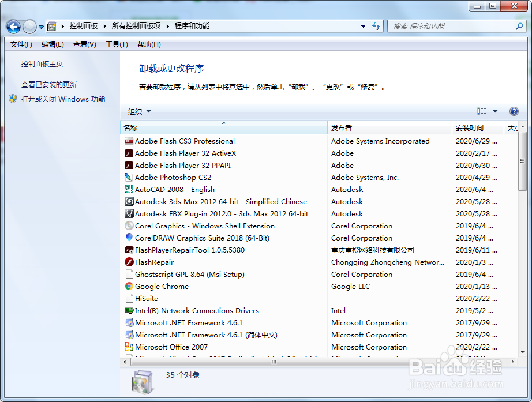Open the 工具(T) menu
The height and width of the screenshot is (402, 532).
[117, 44]
